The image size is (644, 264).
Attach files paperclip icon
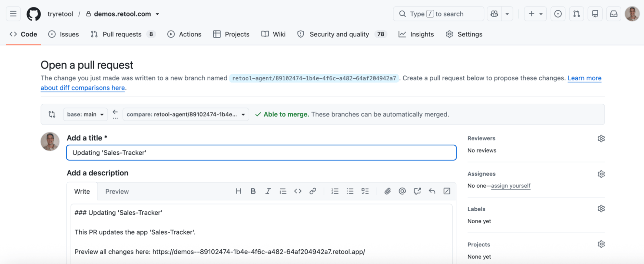387,191
